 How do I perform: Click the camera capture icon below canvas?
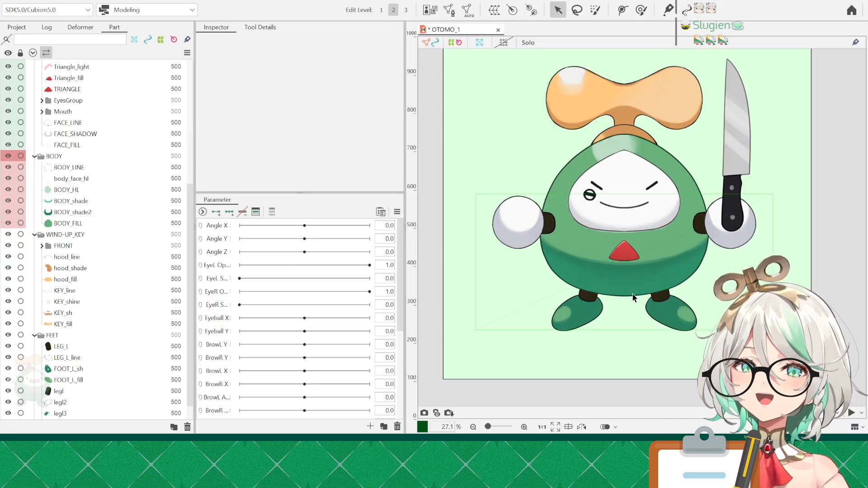coord(424,413)
